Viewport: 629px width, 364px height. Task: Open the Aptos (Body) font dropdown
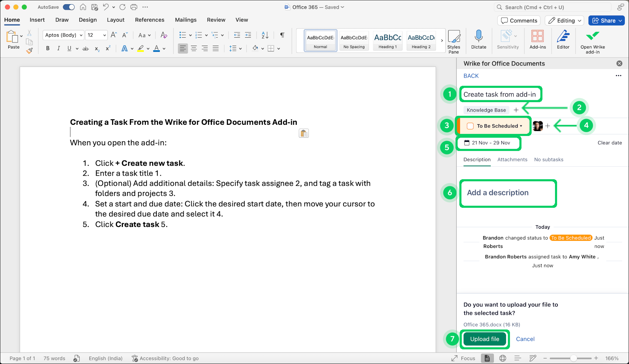(x=63, y=35)
